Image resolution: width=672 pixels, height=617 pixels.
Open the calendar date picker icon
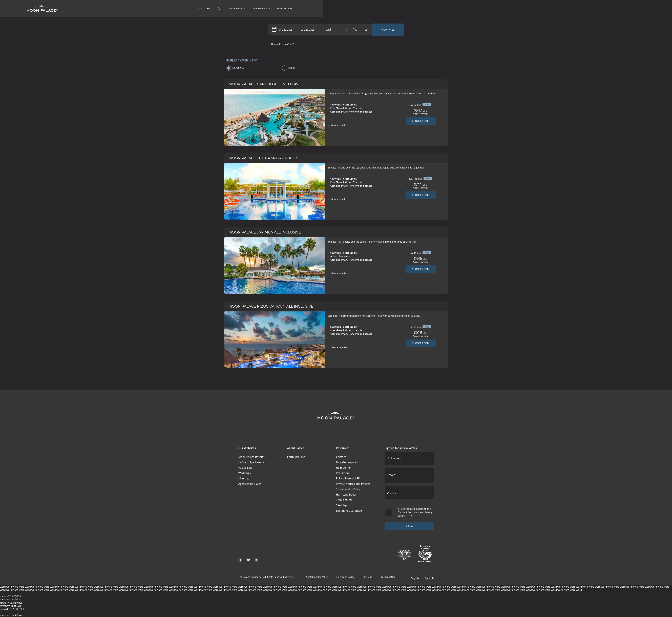274,29
